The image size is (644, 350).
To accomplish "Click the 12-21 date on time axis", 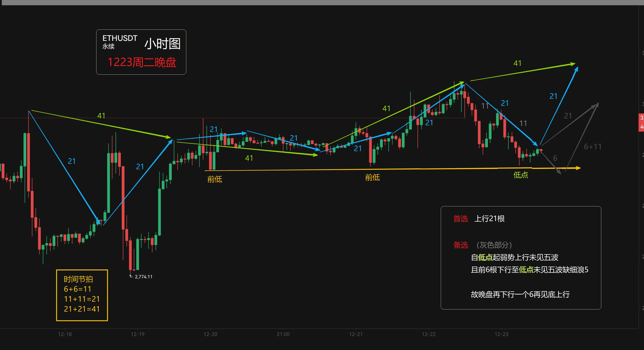I will click(356, 334).
